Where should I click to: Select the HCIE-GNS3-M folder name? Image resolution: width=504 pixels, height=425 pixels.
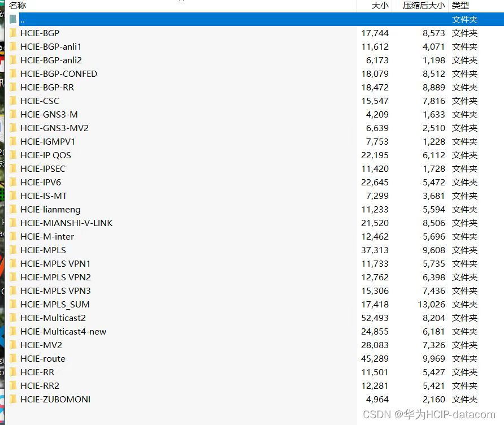(49, 115)
